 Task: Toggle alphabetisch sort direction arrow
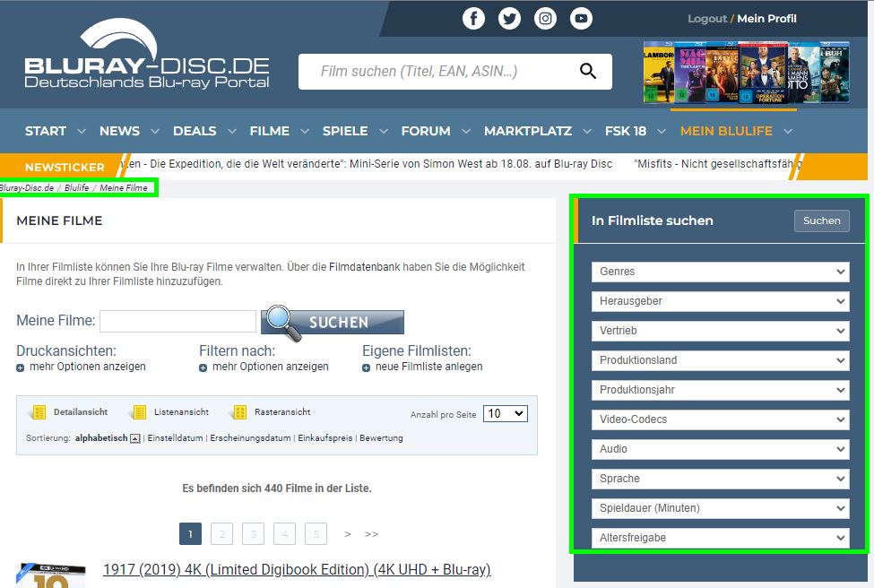(x=134, y=438)
